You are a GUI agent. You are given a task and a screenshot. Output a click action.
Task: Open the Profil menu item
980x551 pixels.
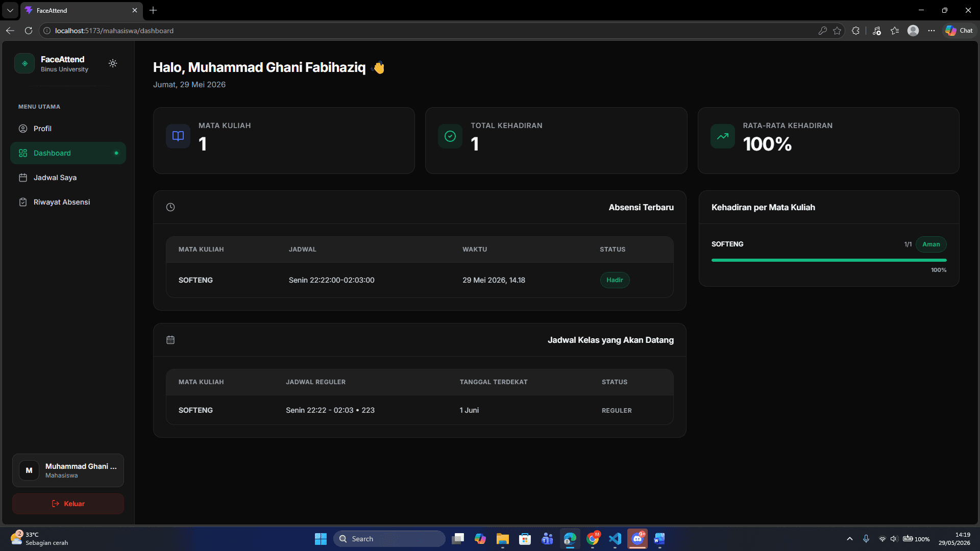68,129
